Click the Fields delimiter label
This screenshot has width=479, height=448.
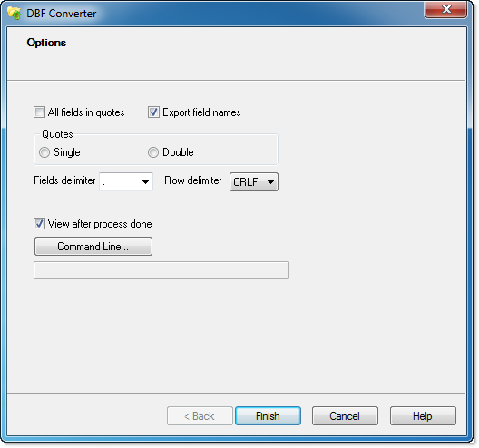[x=64, y=180]
